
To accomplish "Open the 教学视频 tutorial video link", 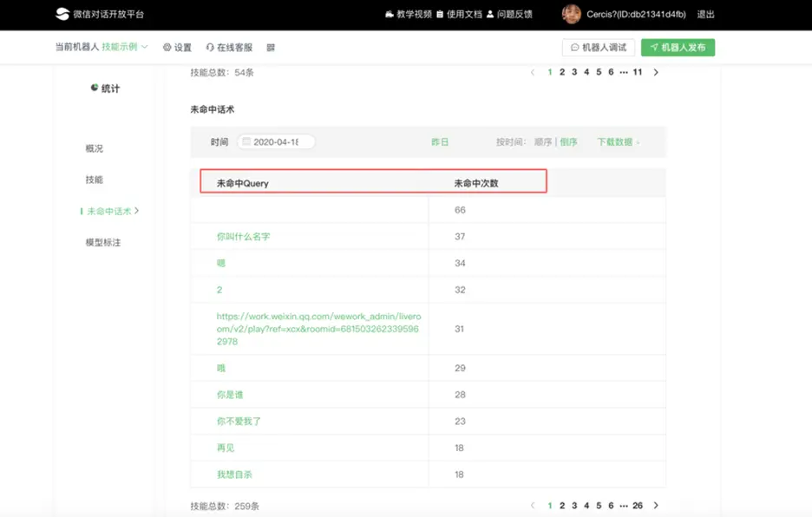I will click(x=409, y=14).
